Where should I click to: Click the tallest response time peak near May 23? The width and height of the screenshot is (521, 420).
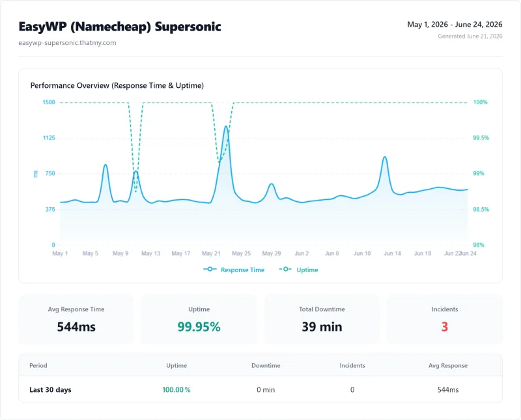[226, 126]
